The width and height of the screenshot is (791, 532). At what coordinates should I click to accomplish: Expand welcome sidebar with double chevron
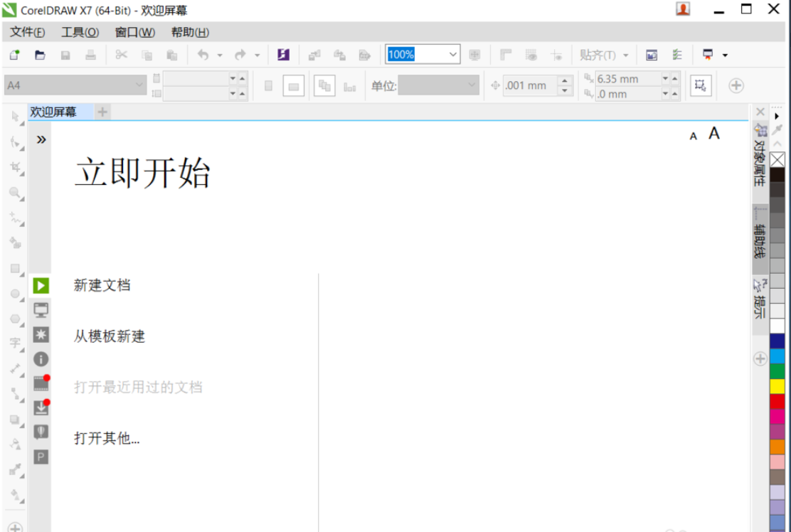point(41,139)
